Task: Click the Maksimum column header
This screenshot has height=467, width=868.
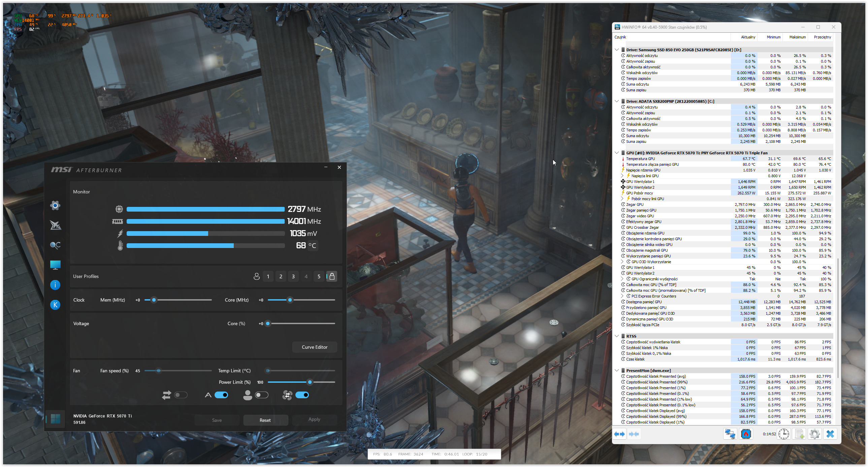Action: [x=797, y=37]
